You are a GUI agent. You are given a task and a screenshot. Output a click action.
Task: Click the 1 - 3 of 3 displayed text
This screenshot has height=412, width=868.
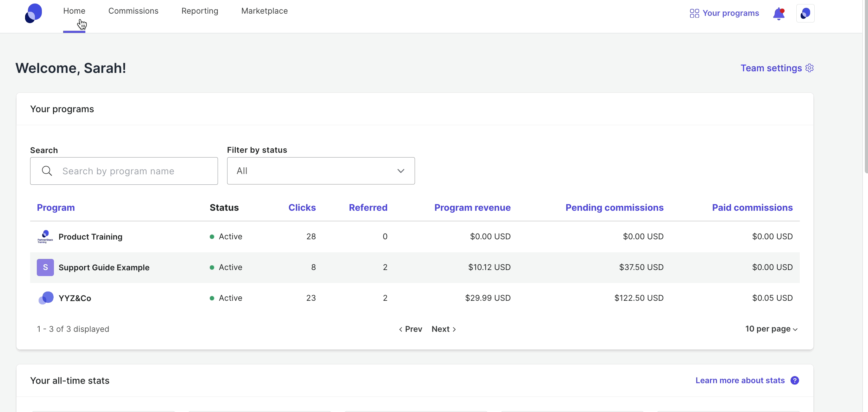(73, 329)
